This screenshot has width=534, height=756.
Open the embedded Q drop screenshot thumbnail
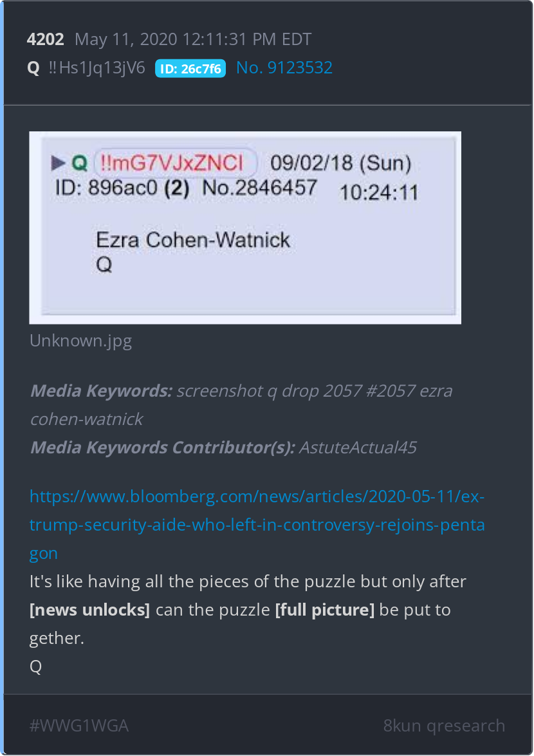point(245,227)
